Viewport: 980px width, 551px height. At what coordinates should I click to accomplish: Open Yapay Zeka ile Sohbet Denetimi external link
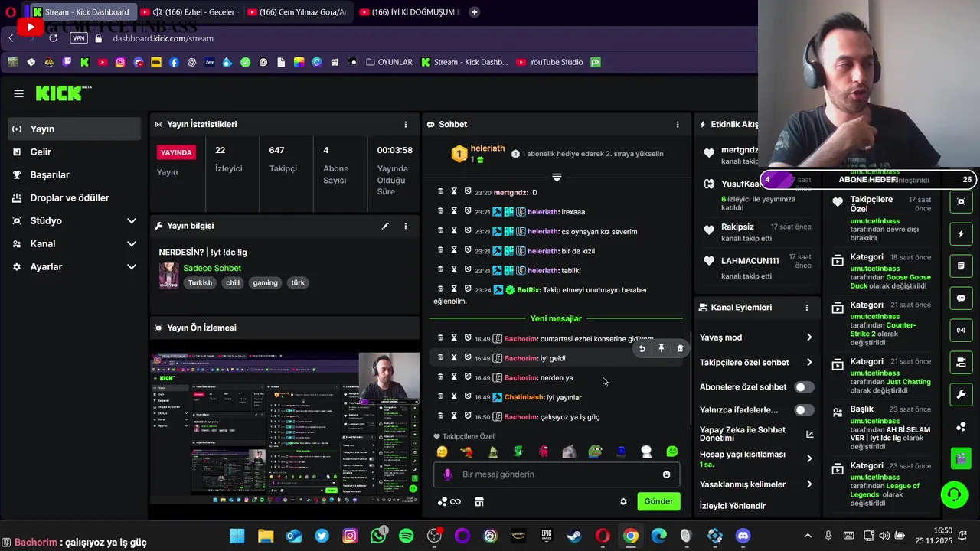pyautogui.click(x=809, y=434)
